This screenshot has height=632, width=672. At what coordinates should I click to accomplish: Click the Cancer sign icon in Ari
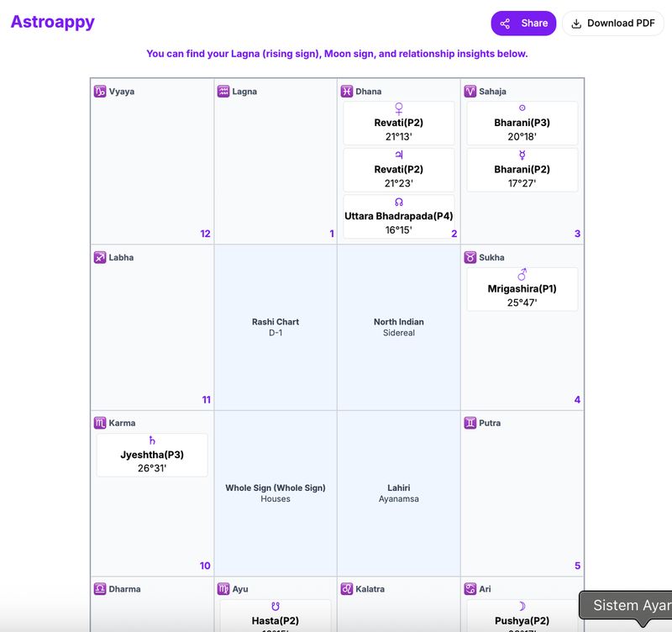pos(470,589)
